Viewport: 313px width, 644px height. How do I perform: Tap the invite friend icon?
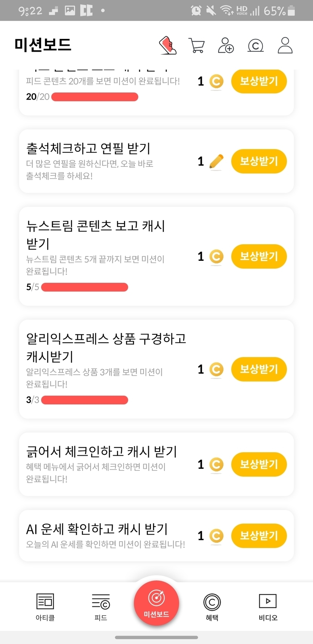tap(226, 46)
